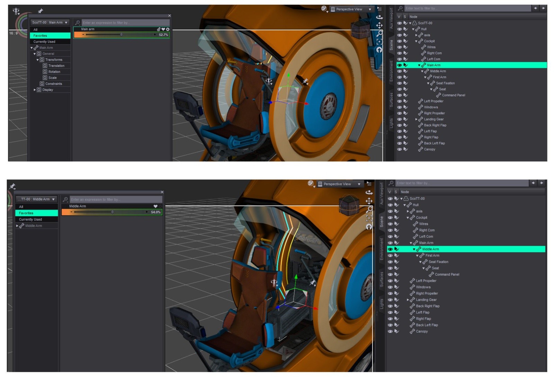This screenshot has height=392, width=554.
Task: Open Scene tab in top screenshot sidebar
Action: tap(391, 45)
